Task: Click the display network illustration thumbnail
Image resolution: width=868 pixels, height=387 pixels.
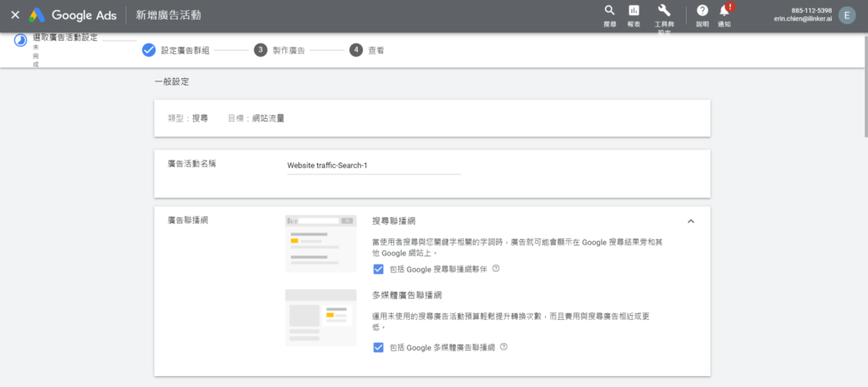Action: point(320,317)
